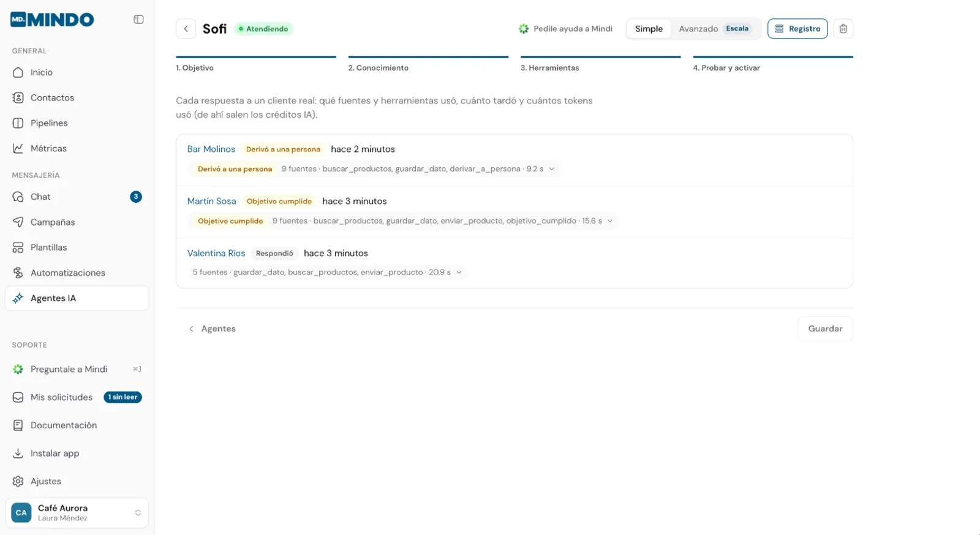Click the 1 sin leer badge
The height and width of the screenshot is (535, 980).
pos(123,397)
